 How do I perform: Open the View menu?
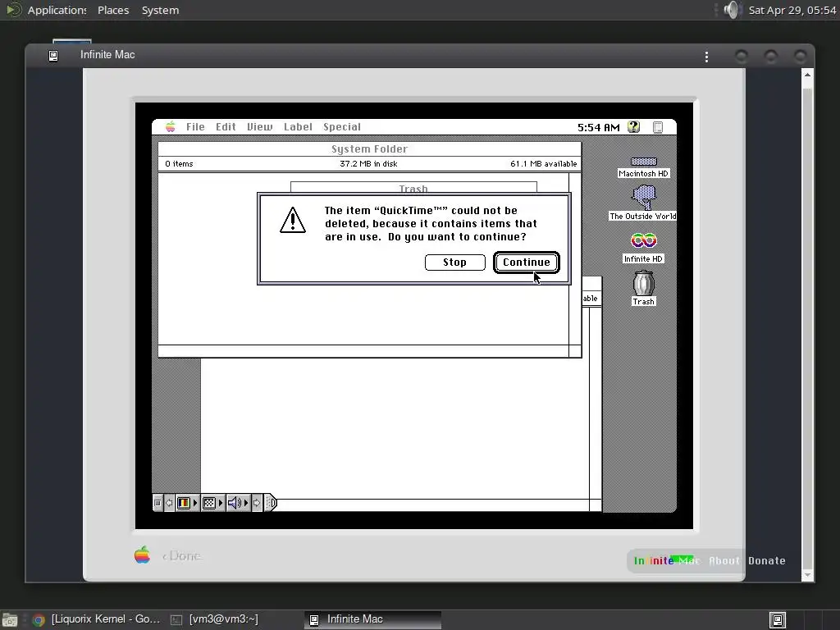coord(260,127)
